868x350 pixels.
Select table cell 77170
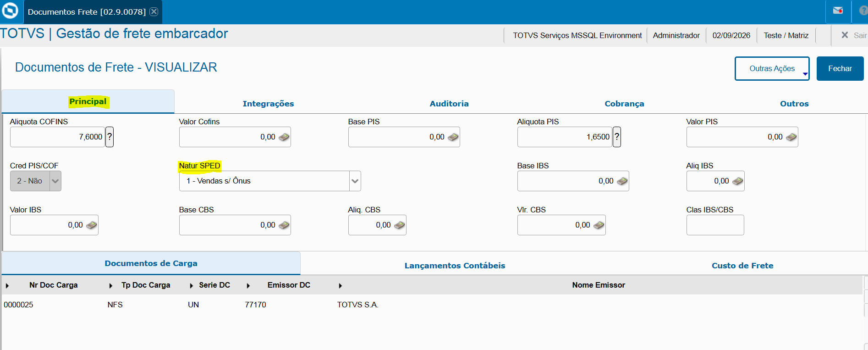pos(255,305)
